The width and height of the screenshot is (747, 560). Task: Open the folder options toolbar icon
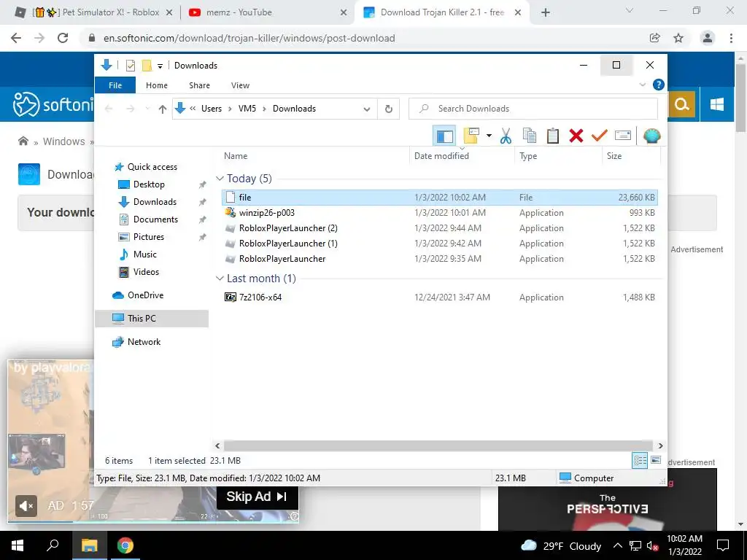[471, 136]
